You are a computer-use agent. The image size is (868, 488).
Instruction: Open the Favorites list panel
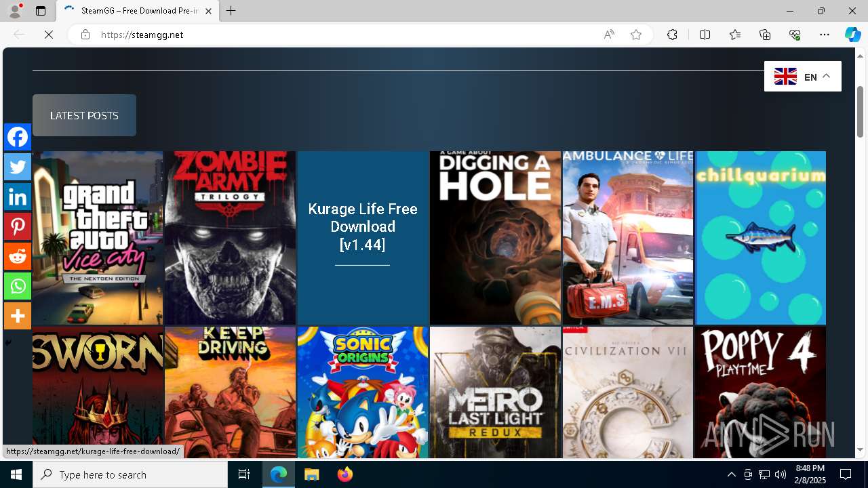coord(735,35)
